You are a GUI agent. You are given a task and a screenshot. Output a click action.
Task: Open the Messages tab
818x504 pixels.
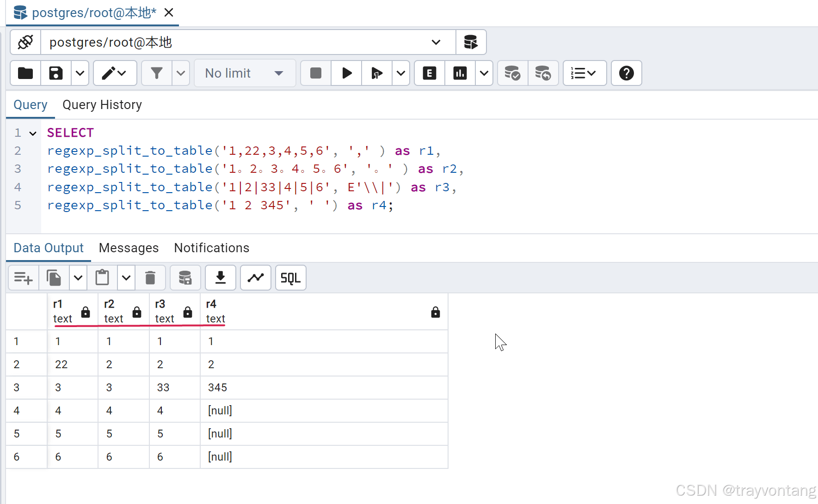[x=129, y=248]
